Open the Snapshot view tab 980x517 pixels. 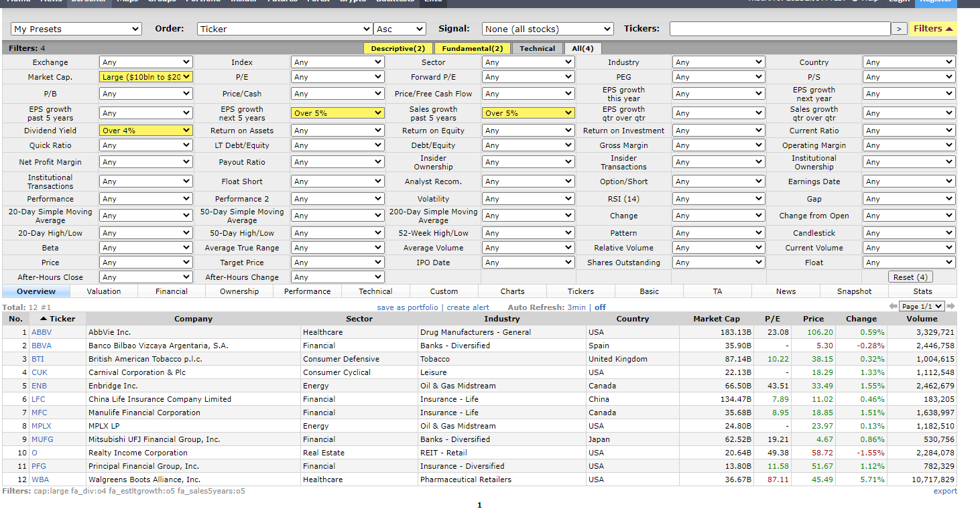(x=855, y=291)
